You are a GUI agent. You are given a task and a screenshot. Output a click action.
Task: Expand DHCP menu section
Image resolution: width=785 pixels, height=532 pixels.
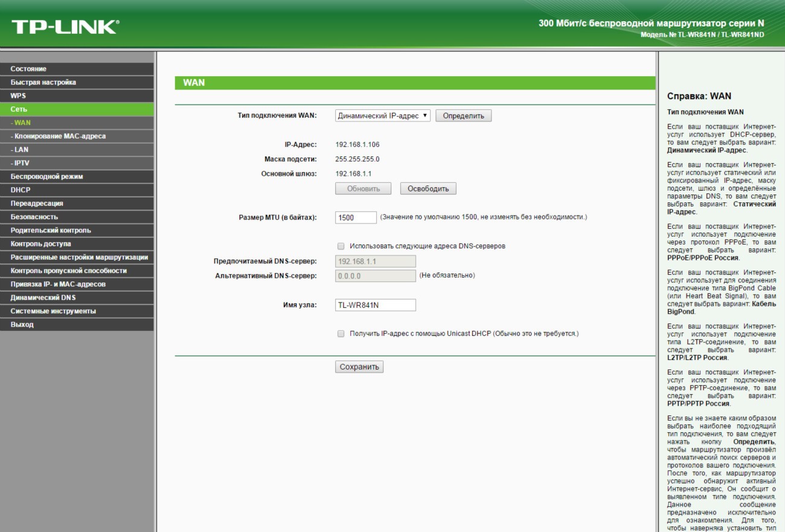pos(21,190)
